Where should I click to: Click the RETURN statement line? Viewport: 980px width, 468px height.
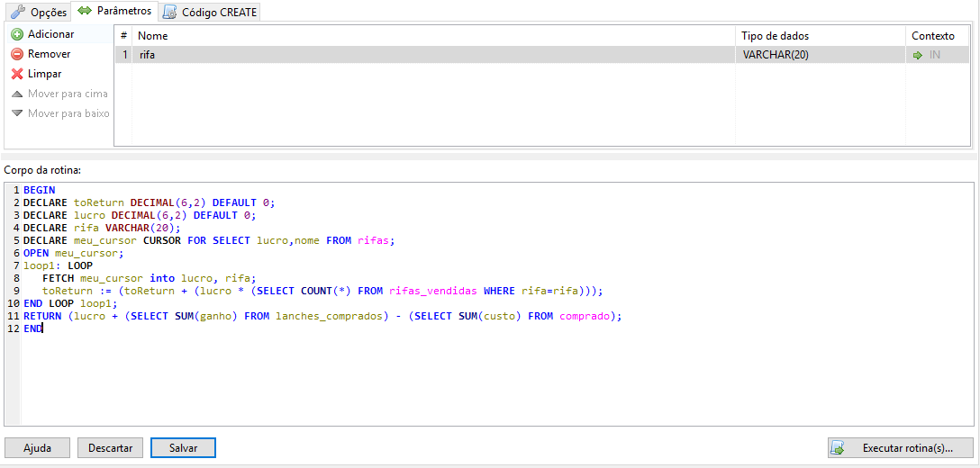coord(322,316)
